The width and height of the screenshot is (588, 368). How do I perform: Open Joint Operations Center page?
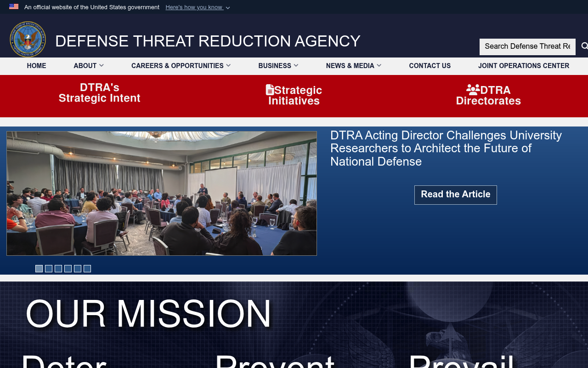pos(524,66)
